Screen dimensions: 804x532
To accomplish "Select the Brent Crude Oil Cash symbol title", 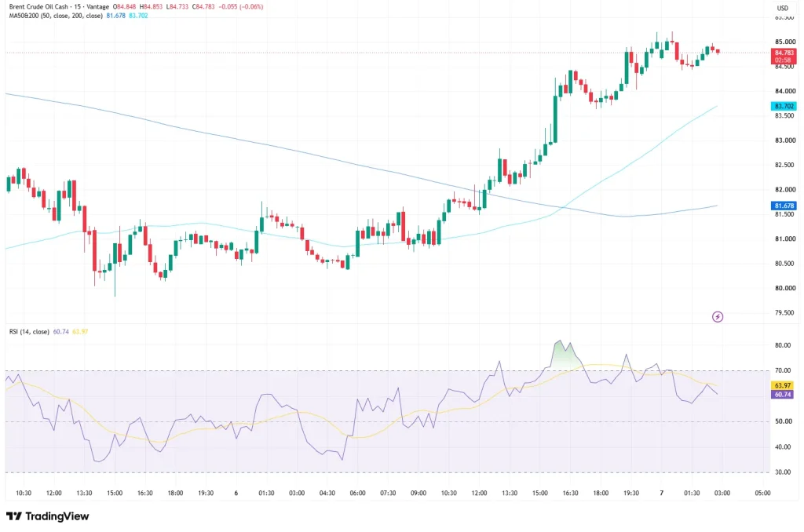I will coord(38,6).
